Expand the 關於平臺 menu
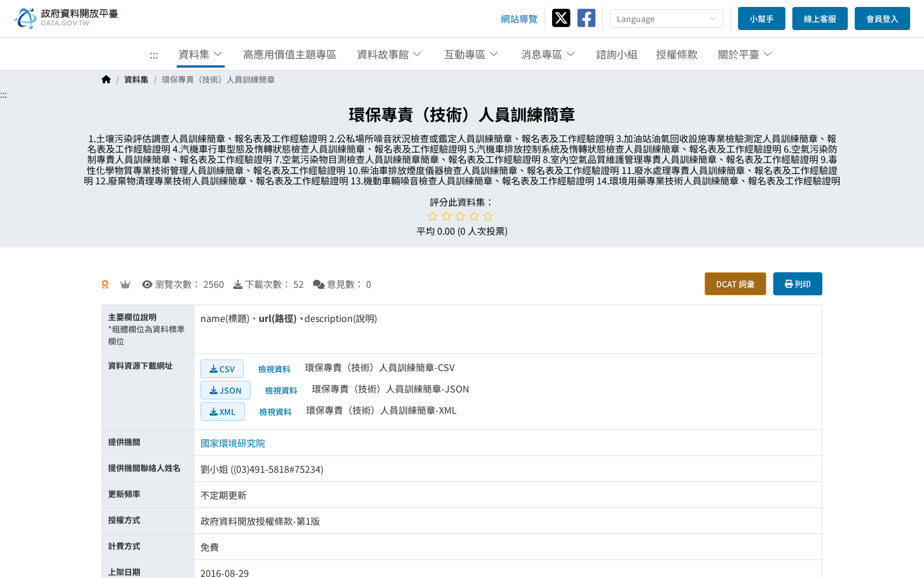This screenshot has width=924, height=578. pyautogui.click(x=744, y=54)
